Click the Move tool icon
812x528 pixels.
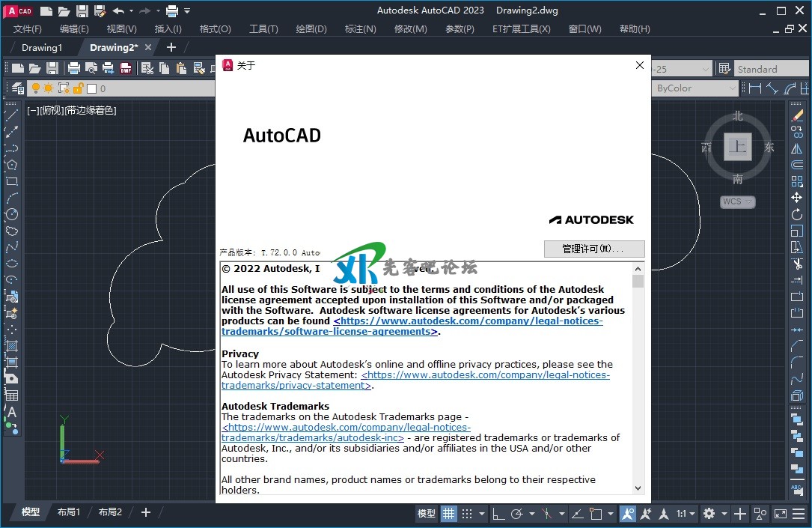tap(797, 198)
